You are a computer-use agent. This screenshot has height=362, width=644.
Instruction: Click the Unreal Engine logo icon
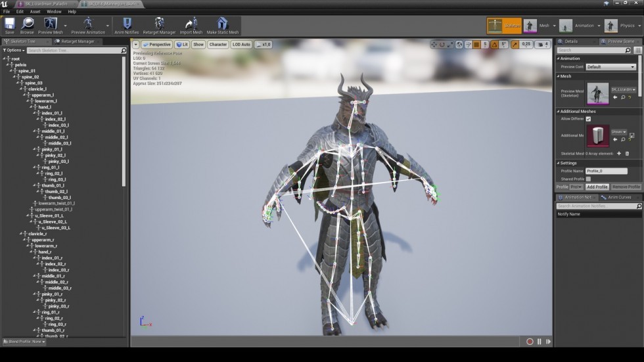5,4
